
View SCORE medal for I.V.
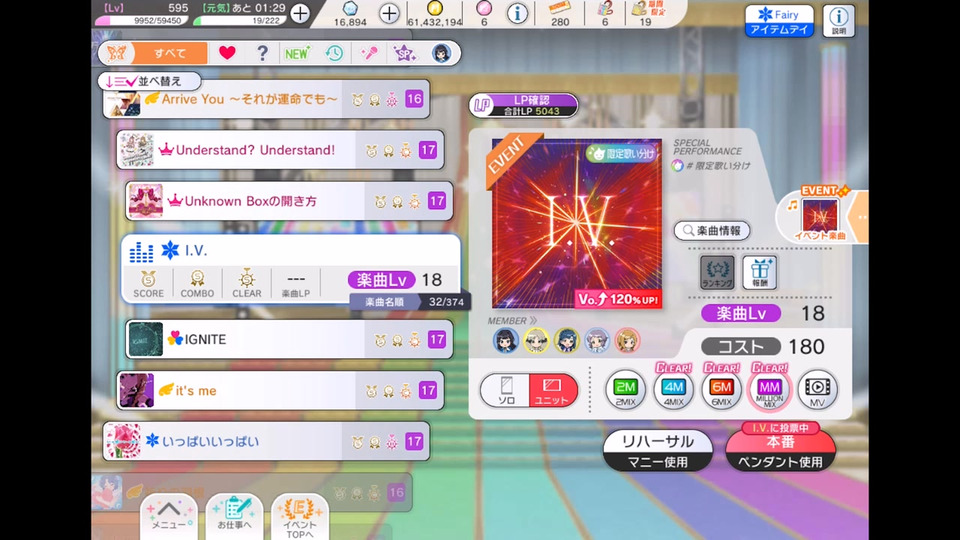click(x=148, y=283)
